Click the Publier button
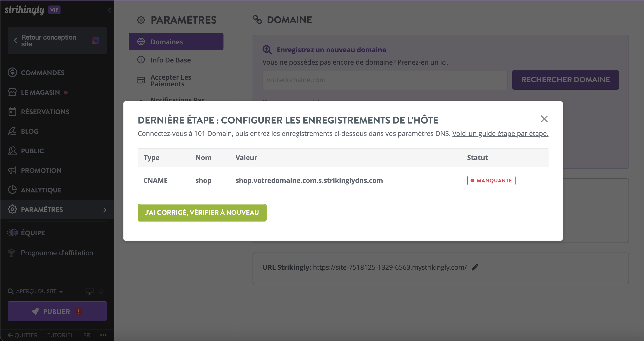Viewport: 644px width, 341px height. coord(57,311)
